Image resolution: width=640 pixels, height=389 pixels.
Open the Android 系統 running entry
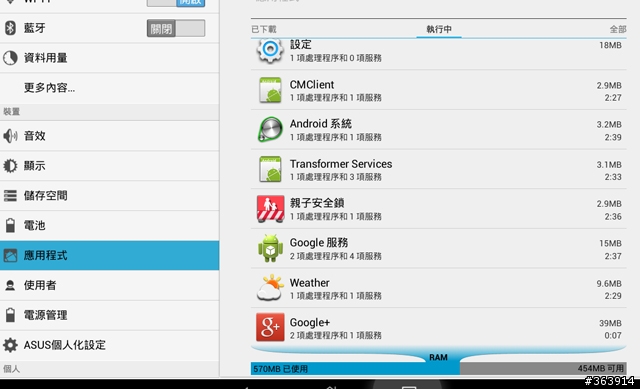(439, 129)
